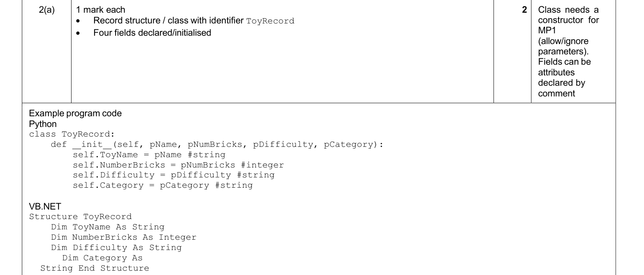Click the 'class ToyRecord:' code line
644x275 pixels.
[x=72, y=134]
